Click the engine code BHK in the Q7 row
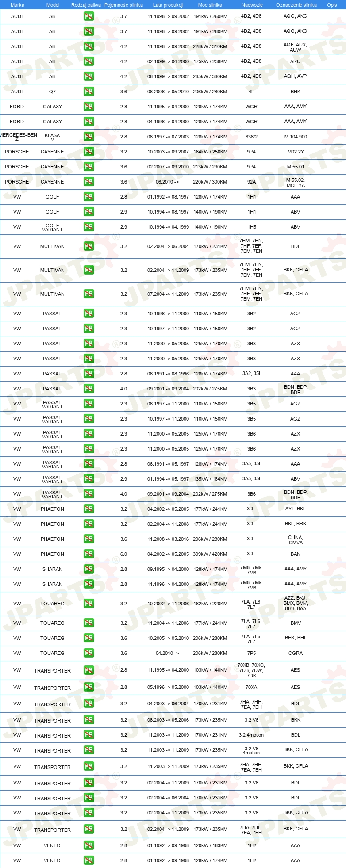346x868 pixels. [296, 92]
